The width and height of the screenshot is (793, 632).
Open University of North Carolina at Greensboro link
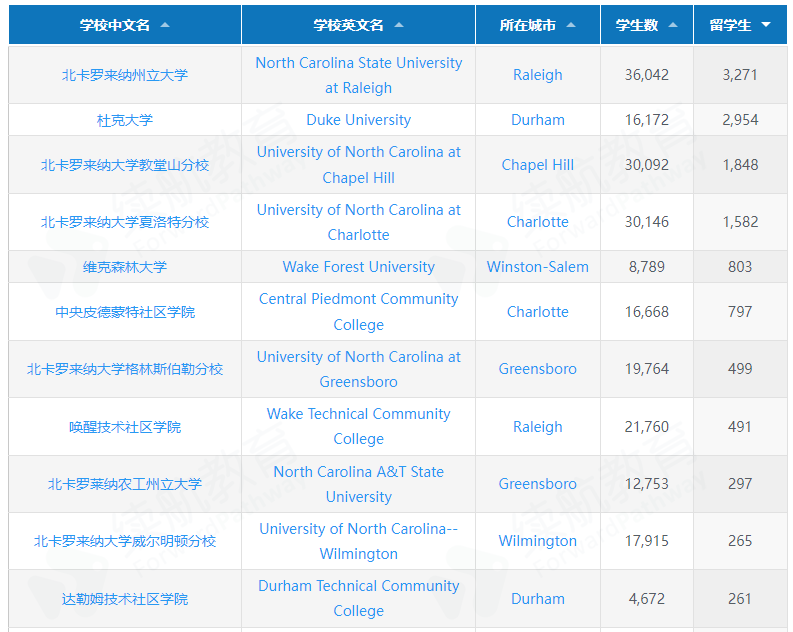click(x=359, y=369)
